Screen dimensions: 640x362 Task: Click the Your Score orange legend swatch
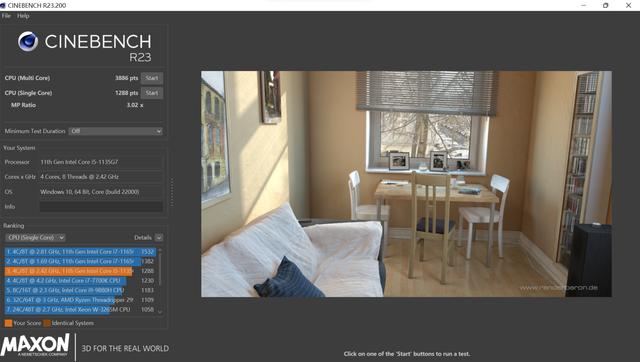(x=8, y=323)
